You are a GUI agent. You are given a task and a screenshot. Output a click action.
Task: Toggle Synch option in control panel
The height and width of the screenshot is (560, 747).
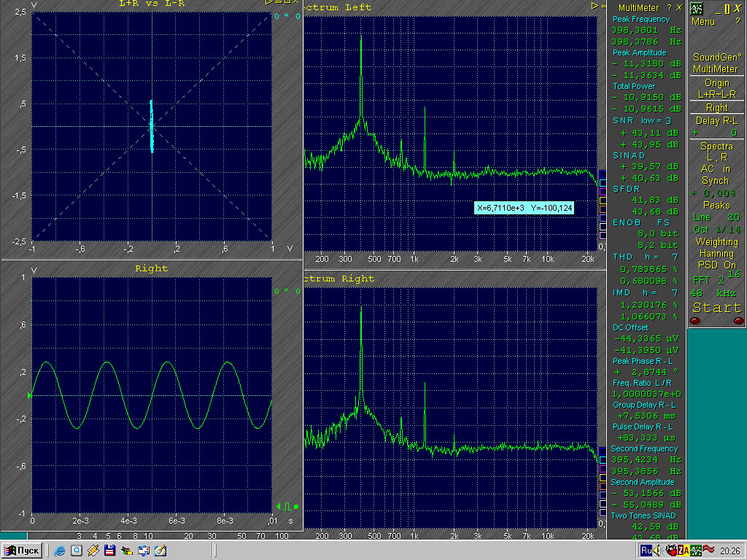(716, 181)
